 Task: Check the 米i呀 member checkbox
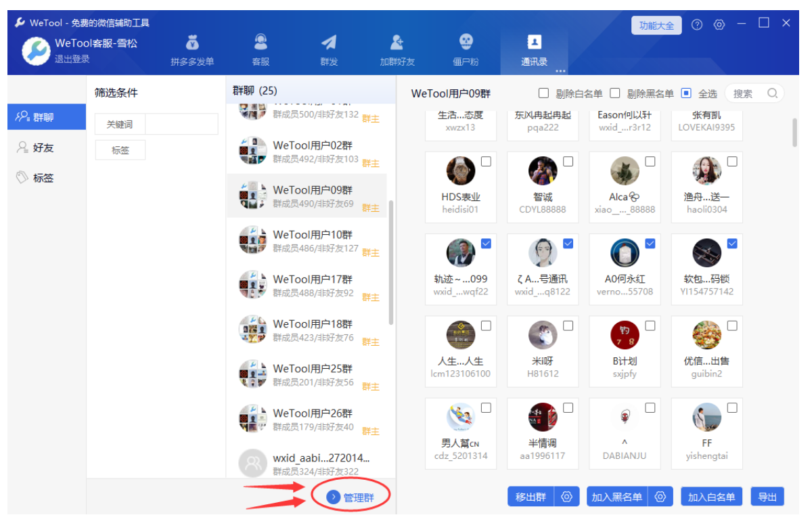568,326
